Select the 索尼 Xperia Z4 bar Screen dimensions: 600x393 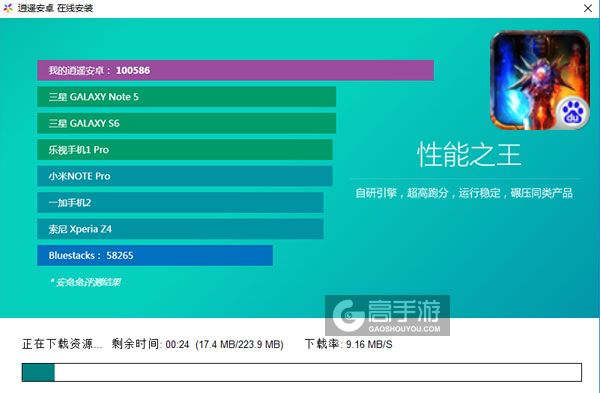point(180,229)
